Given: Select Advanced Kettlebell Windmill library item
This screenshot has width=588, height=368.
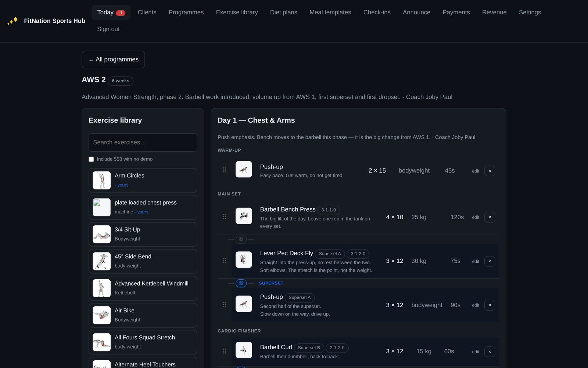Looking at the screenshot, I should click(143, 288).
